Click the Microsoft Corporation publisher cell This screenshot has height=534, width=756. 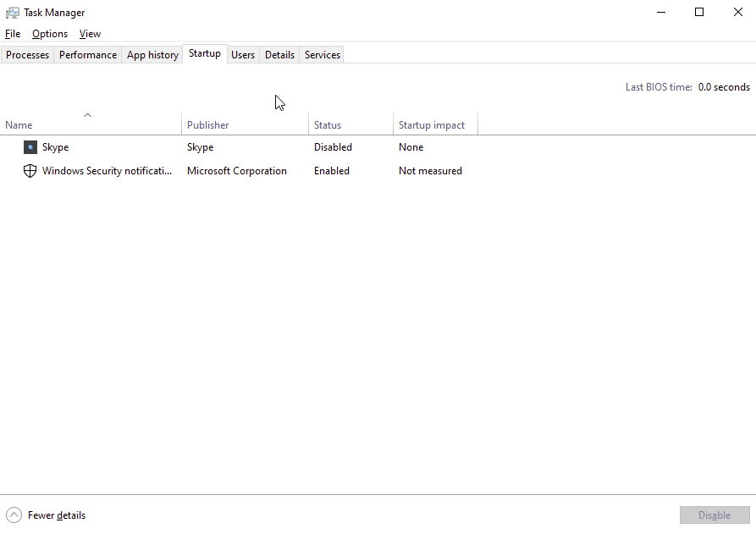coord(237,171)
